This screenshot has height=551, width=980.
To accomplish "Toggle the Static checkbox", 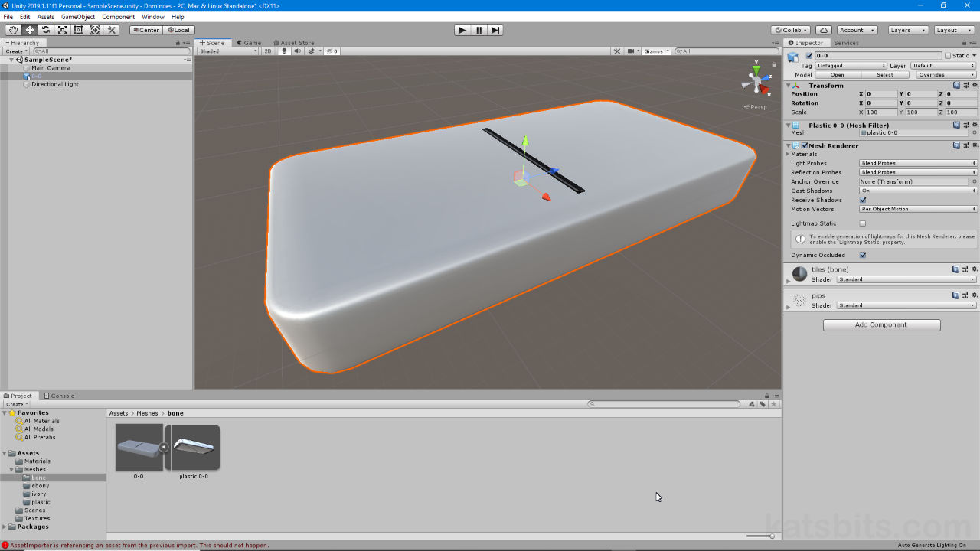I will pos(948,56).
